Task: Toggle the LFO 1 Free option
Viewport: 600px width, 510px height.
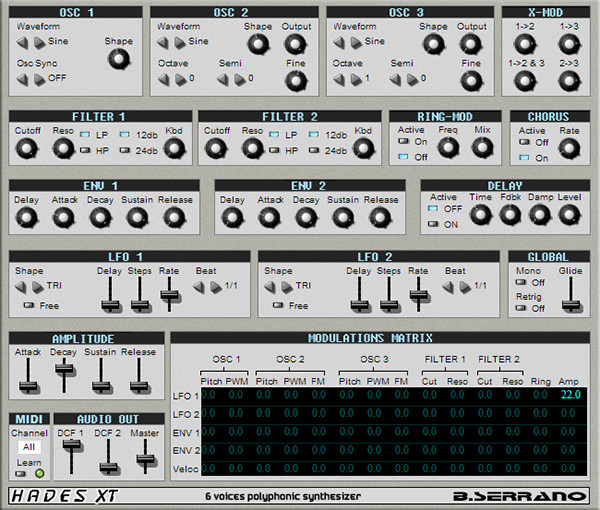Action: [27, 305]
